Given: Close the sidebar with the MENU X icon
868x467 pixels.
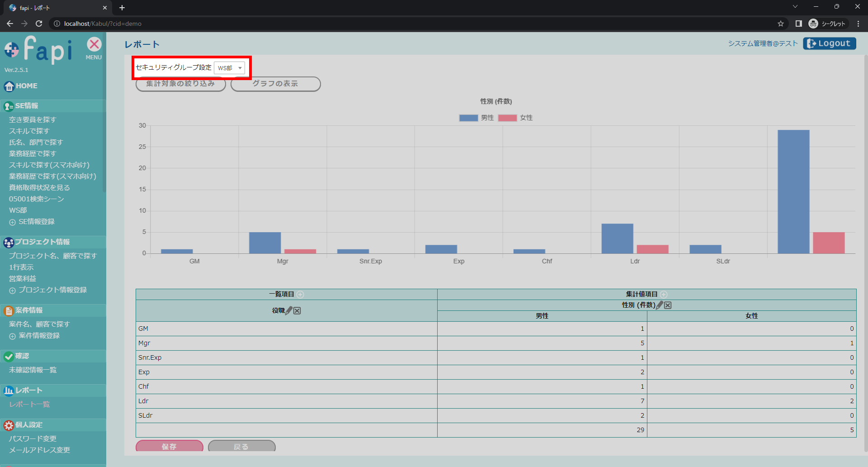Looking at the screenshot, I should (94, 45).
